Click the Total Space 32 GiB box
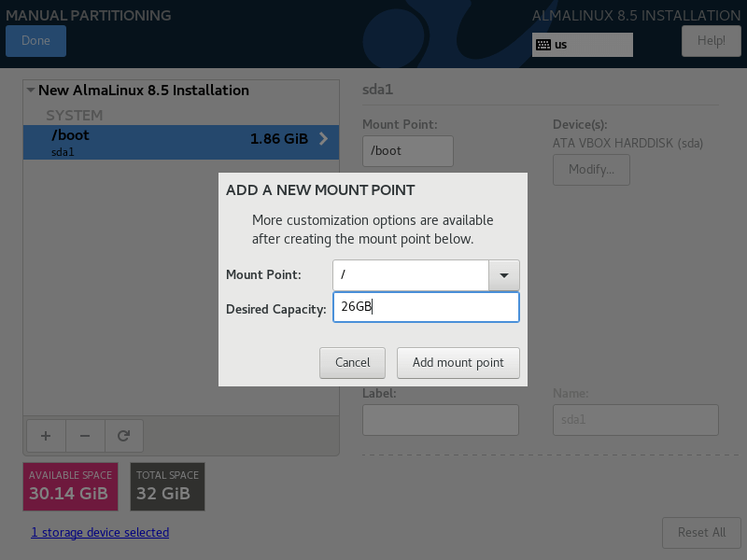The width and height of the screenshot is (747, 560). pos(167,486)
